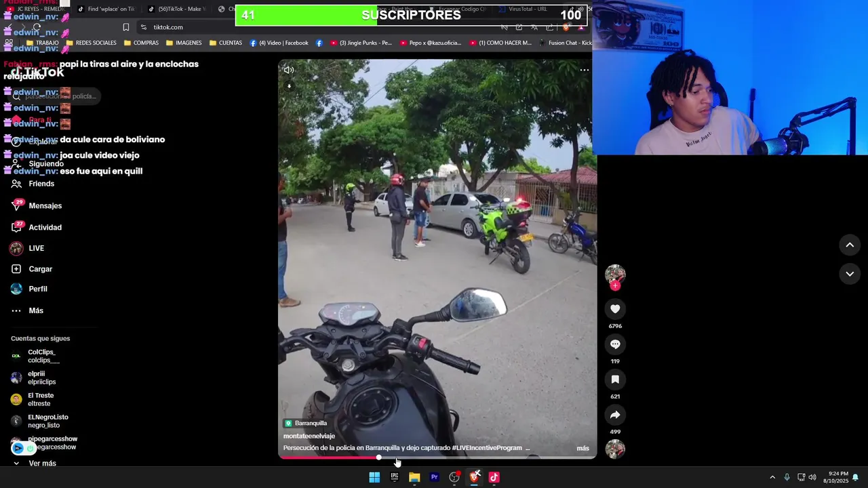
Task: Share the video using the arrow icon
Action: [x=615, y=415]
